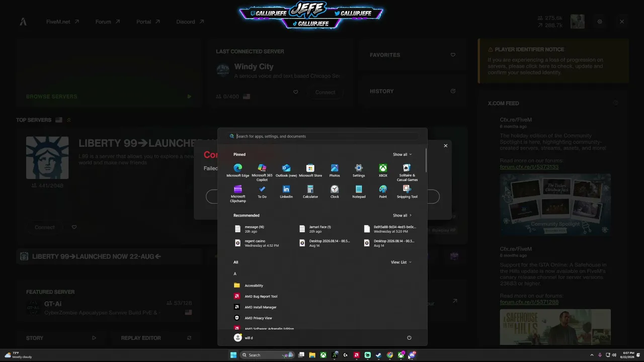Open Notepad from pinned apps
Screen dimensions: 644x362
click(359, 192)
